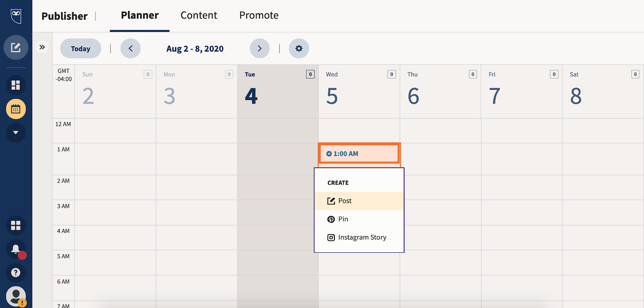The height and width of the screenshot is (308, 644).
Task: Jump to Today in the calendar
Action: 80,48
